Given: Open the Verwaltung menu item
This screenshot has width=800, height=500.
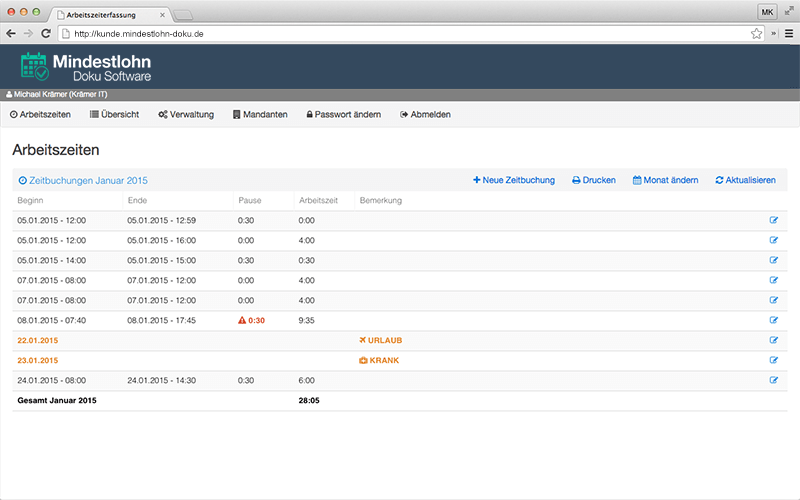Looking at the screenshot, I should [186, 114].
